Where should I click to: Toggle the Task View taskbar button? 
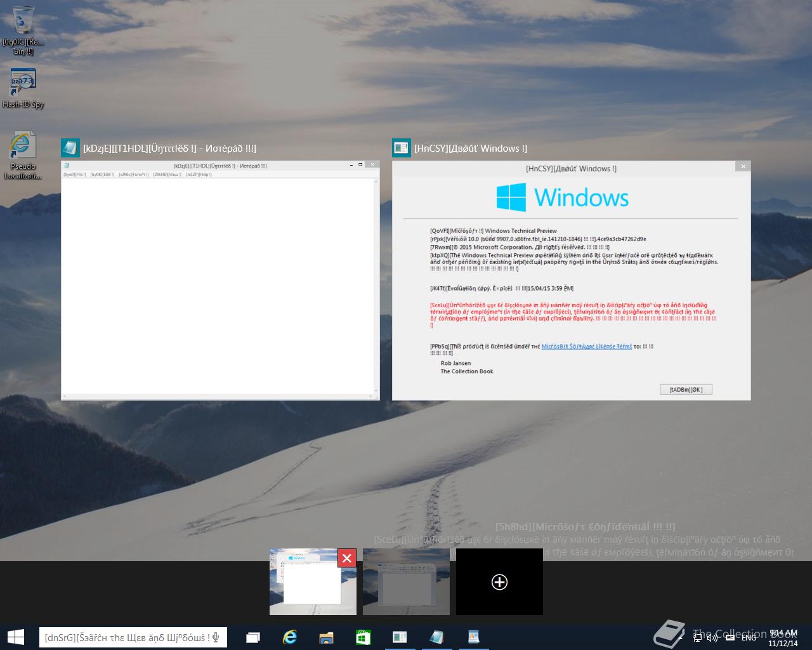click(253, 637)
